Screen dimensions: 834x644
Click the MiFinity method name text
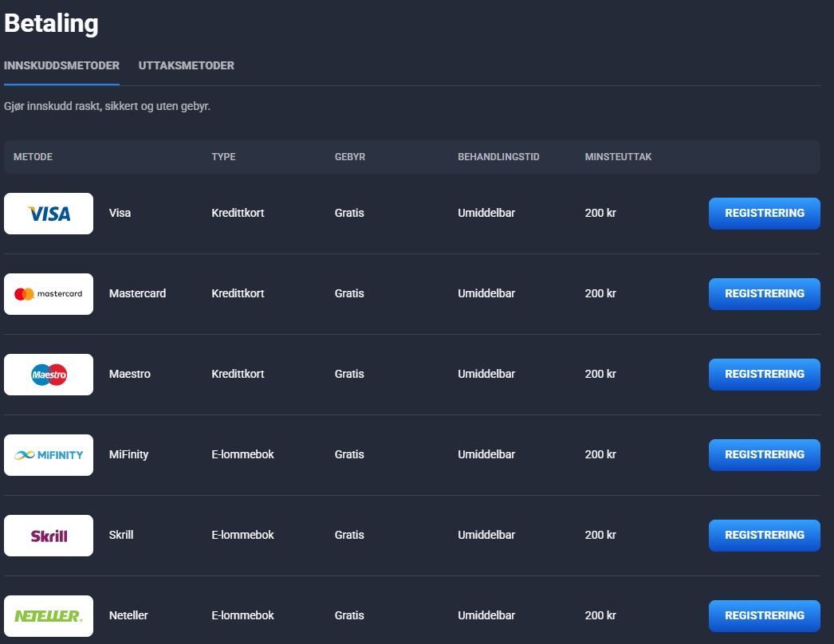point(128,454)
